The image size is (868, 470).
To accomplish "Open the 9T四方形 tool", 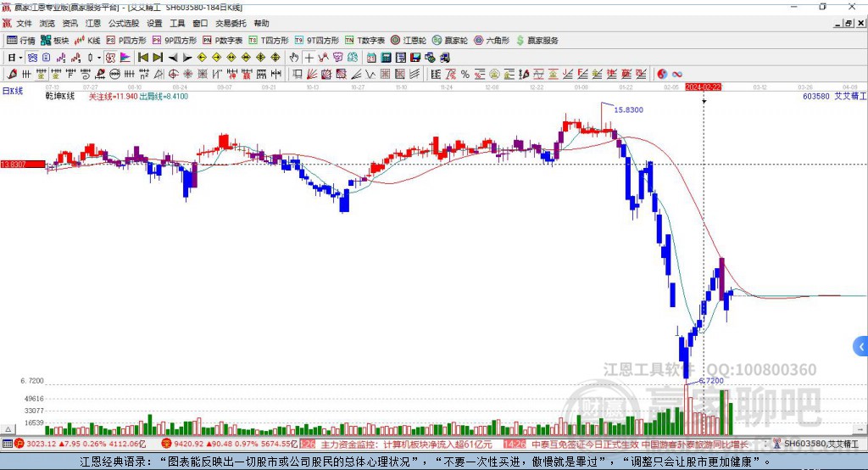I will pyautogui.click(x=317, y=41).
